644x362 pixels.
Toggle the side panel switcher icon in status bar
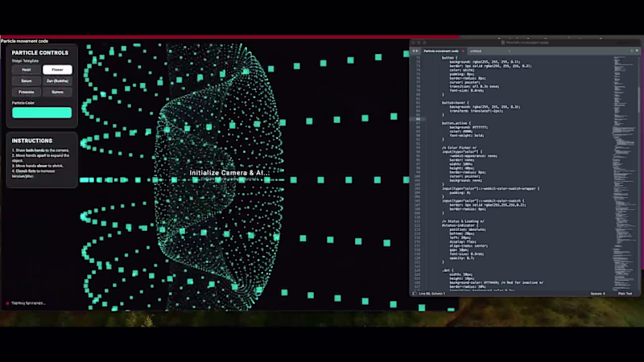pyautogui.click(x=415, y=294)
